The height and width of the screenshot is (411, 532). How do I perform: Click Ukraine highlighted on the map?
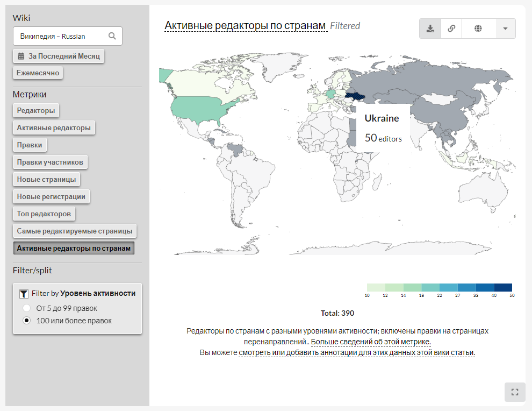pos(355,95)
